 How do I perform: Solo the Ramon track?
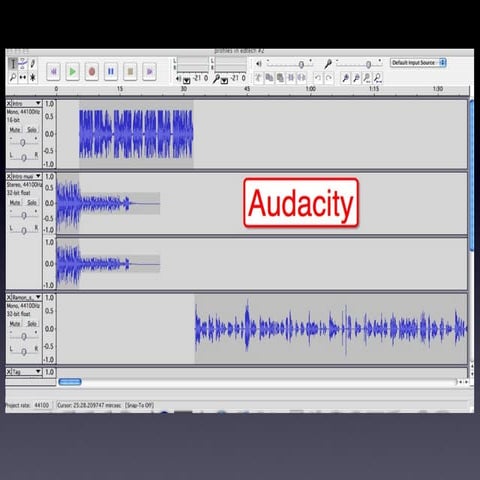click(x=32, y=324)
